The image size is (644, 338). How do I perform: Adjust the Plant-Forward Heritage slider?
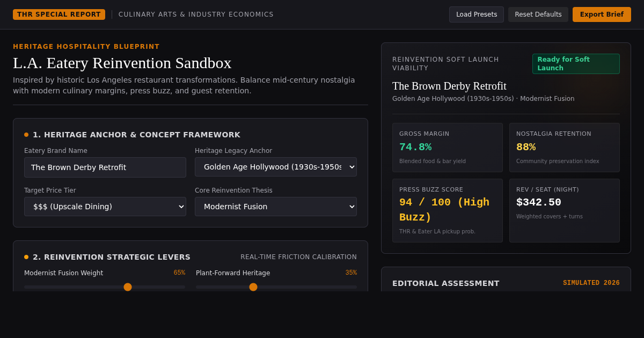276,287
